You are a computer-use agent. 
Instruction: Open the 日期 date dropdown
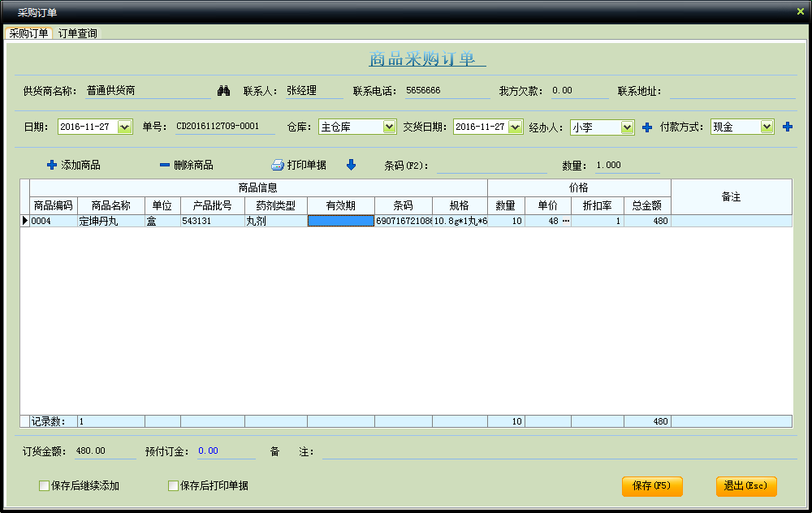(124, 127)
